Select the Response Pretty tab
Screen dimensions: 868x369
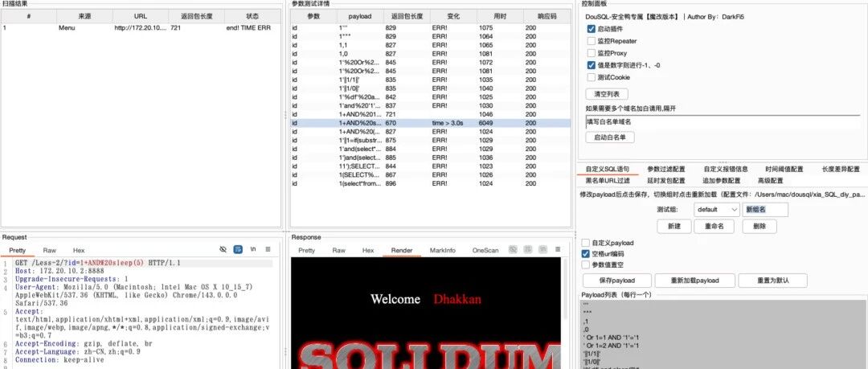point(307,251)
